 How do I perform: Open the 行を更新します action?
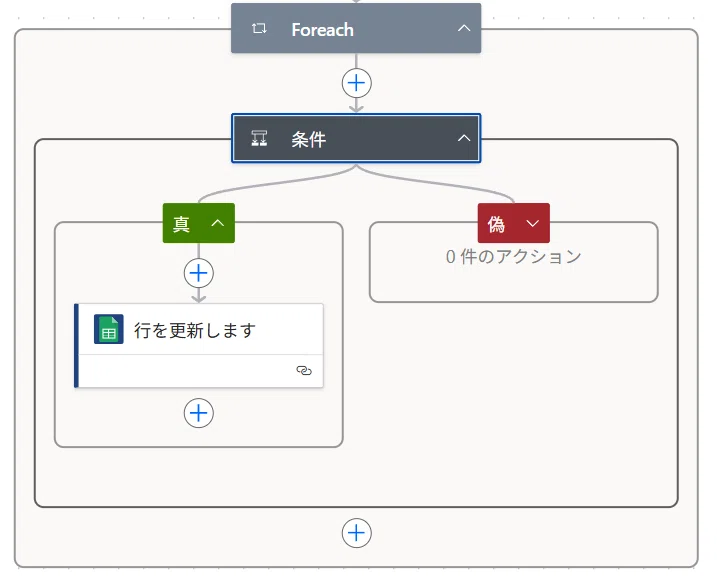pos(199,346)
